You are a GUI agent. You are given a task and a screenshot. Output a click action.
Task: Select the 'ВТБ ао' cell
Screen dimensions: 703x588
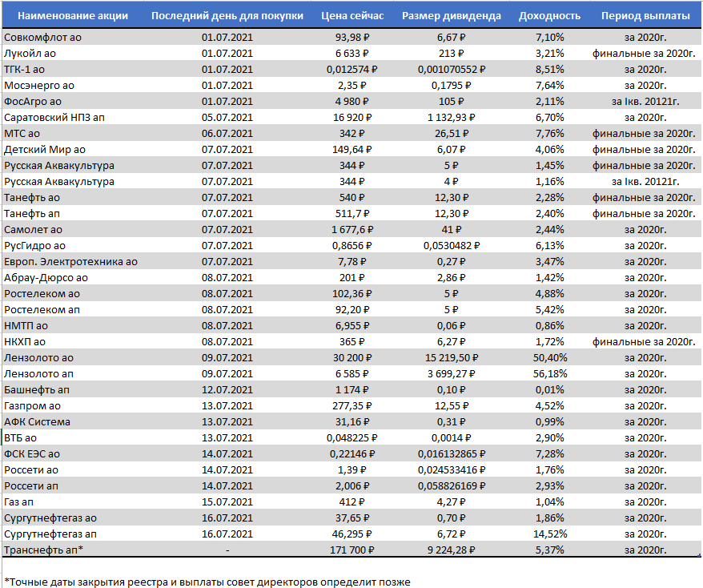click(x=20, y=437)
